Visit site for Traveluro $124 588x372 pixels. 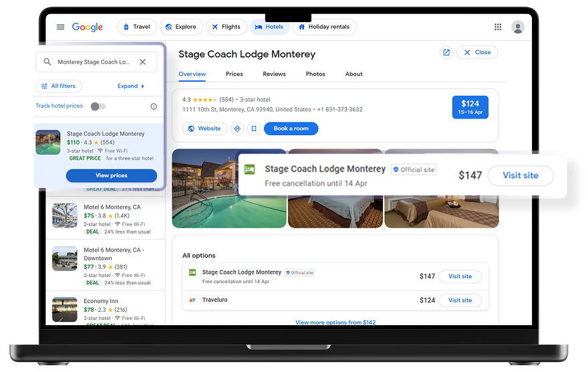pos(460,300)
